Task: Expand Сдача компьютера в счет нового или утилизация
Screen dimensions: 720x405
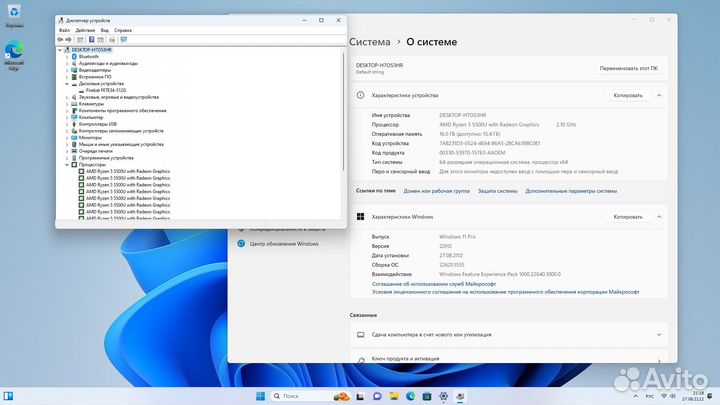Action: pos(509,335)
